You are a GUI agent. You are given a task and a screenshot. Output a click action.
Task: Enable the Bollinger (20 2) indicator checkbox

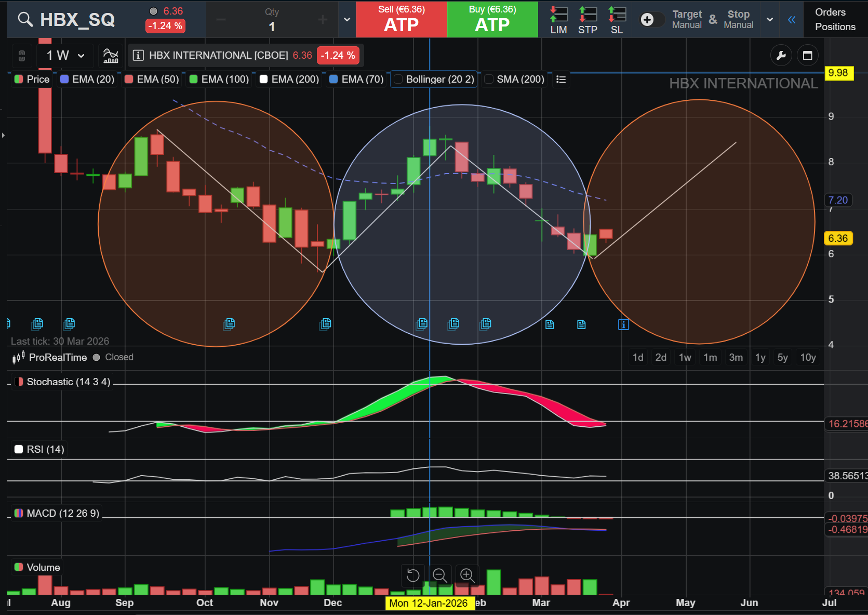pyautogui.click(x=398, y=79)
